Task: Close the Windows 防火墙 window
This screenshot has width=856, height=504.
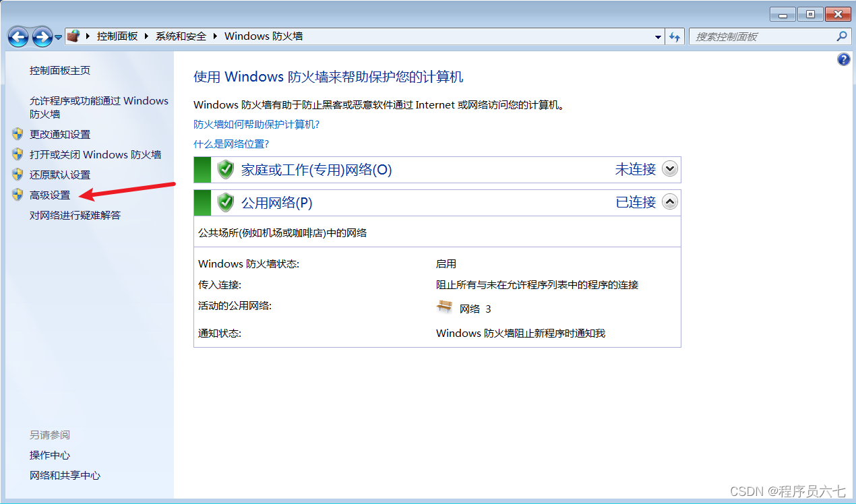Action: (x=838, y=13)
